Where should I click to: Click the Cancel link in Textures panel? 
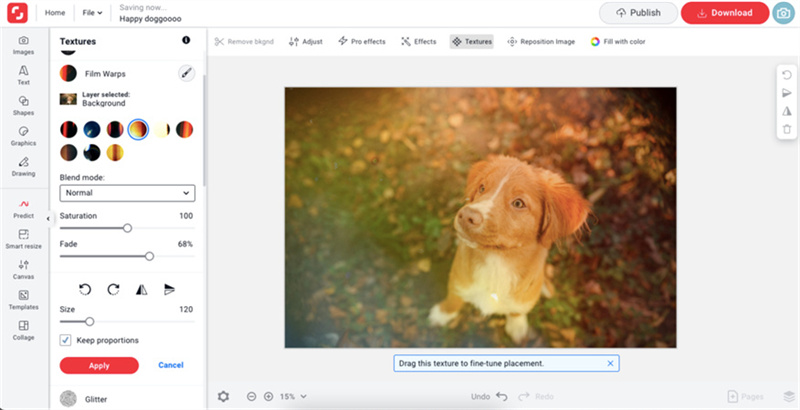(x=171, y=365)
